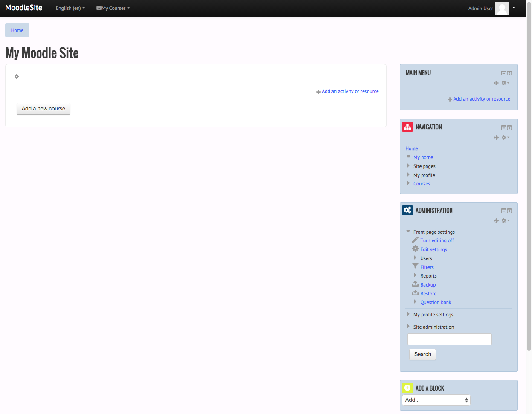Image resolution: width=532 pixels, height=414 pixels.
Task: Click Add a new course button
Action: tap(44, 109)
